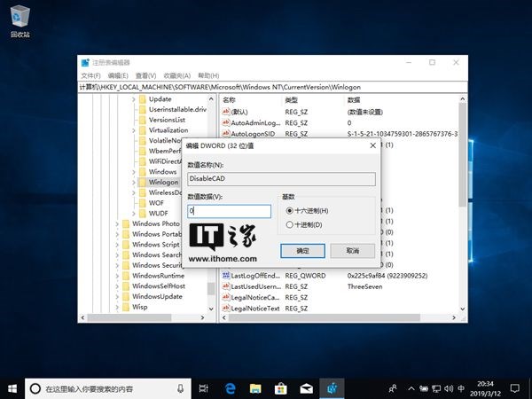The width and height of the screenshot is (532, 399).
Task: Click the Windows Start button
Action: tap(12, 388)
